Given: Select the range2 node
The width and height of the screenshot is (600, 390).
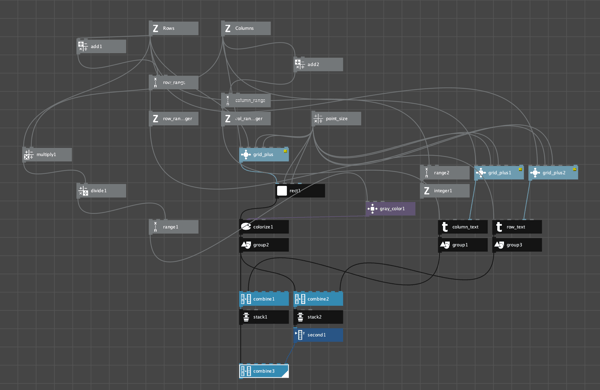Looking at the screenshot, I should click(445, 173).
